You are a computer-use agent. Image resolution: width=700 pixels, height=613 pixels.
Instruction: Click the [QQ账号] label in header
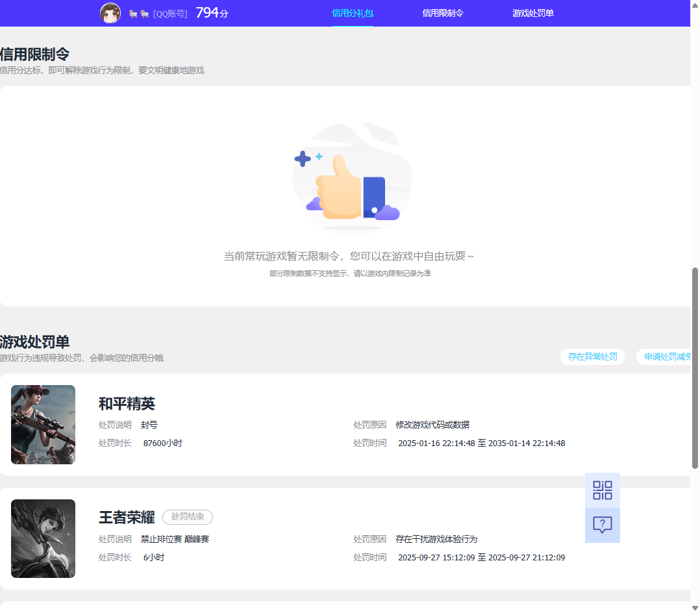[170, 14]
